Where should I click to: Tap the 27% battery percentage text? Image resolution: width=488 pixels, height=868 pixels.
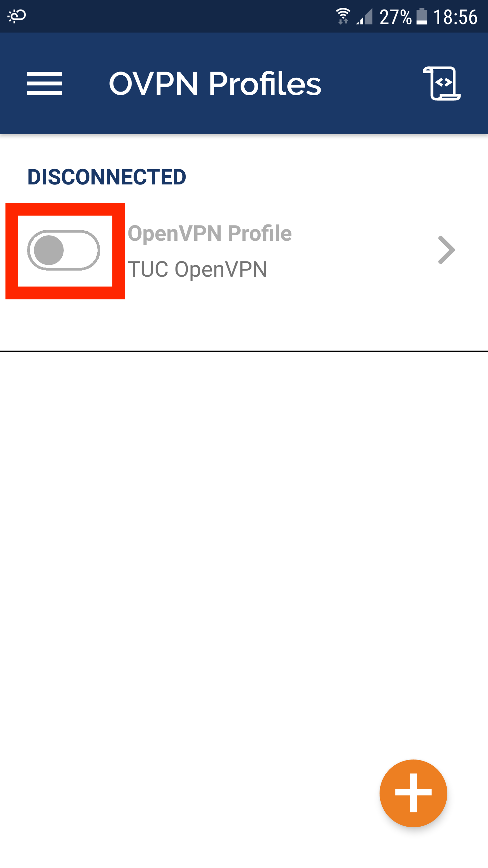pos(395,17)
